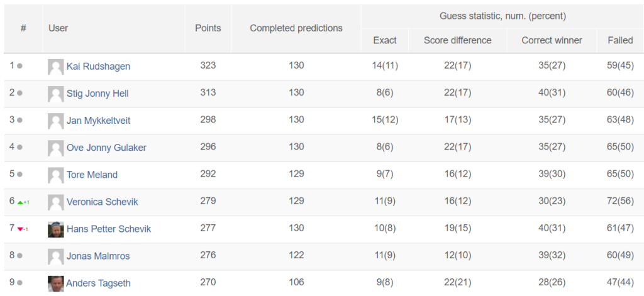Click the green up-arrow rank change indicator
The height and width of the screenshot is (296, 644).
pyautogui.click(x=23, y=202)
